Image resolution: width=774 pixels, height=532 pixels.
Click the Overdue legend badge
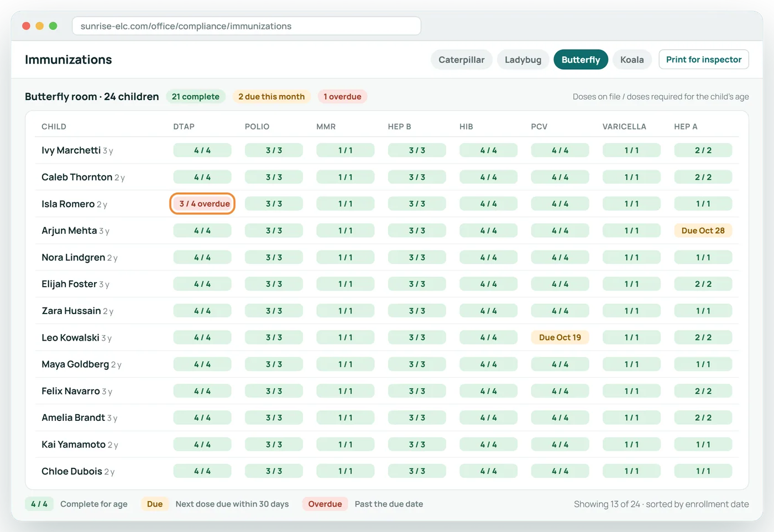(x=325, y=504)
